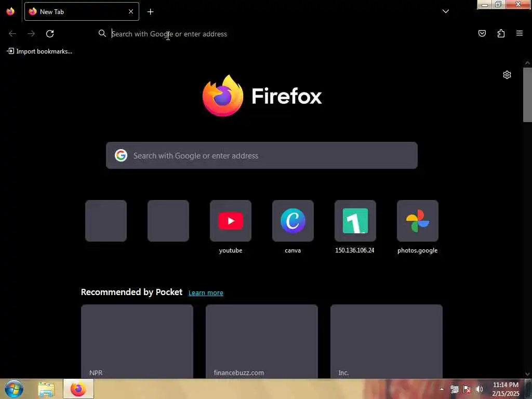Click the Google G icon in search box
This screenshot has width=532, height=399.
[x=121, y=155]
